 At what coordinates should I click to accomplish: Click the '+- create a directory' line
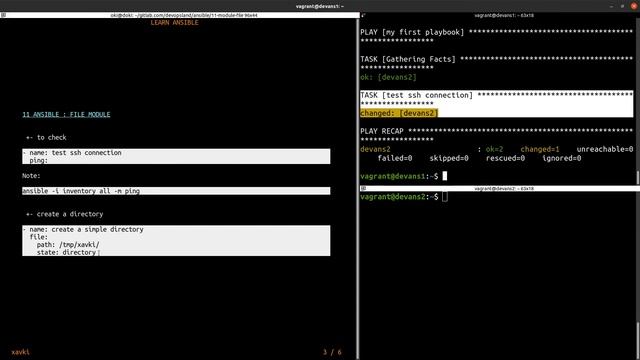[x=64, y=214]
